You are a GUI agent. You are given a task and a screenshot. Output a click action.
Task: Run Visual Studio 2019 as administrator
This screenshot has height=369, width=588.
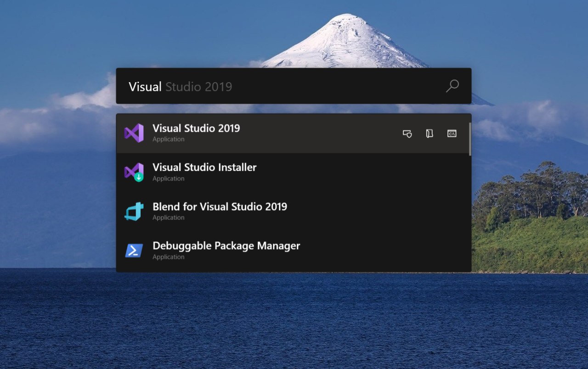[x=407, y=134]
